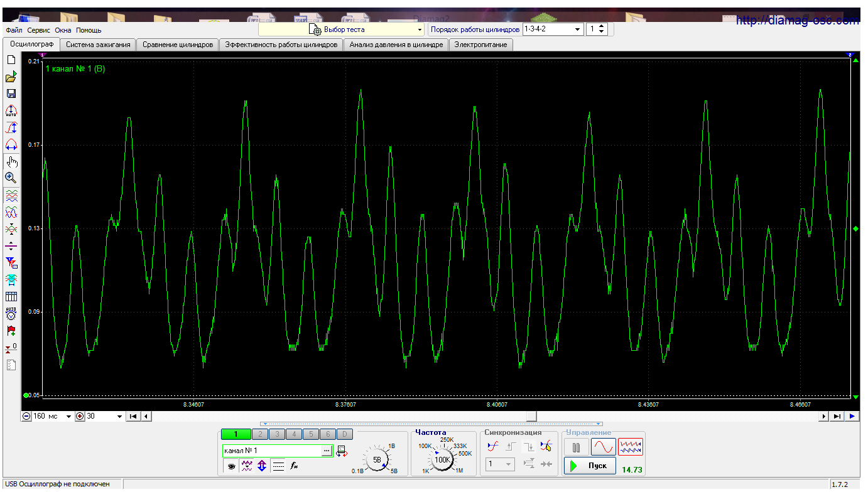Select the single red sine view button

pyautogui.click(x=603, y=447)
